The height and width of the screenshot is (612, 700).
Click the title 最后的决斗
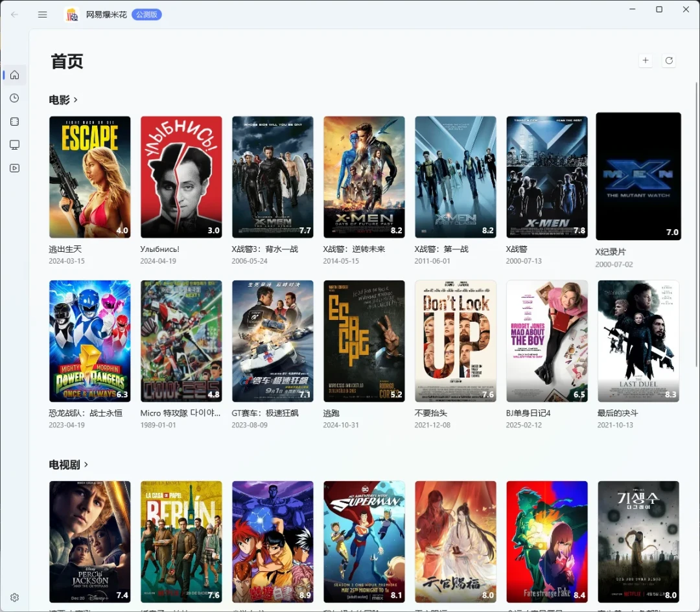click(x=618, y=413)
